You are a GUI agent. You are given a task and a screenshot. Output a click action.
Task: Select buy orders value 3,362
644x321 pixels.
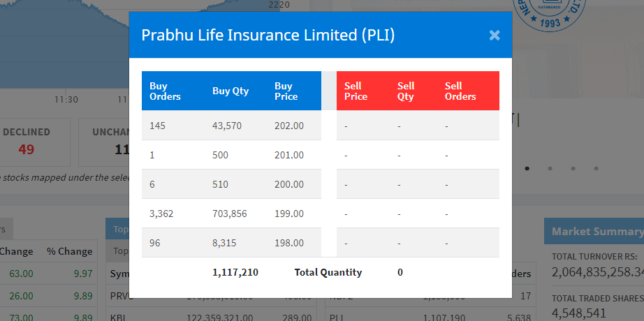point(161,214)
